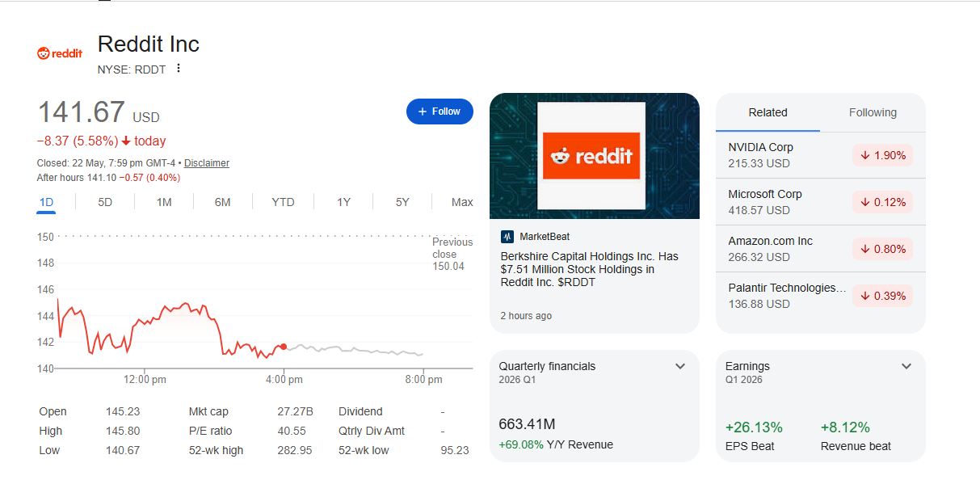Show the Max chart range
Image resolution: width=980 pixels, height=480 pixels.
pyautogui.click(x=462, y=202)
